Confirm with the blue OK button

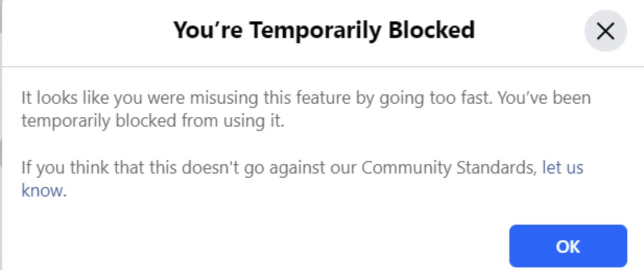coord(568,246)
